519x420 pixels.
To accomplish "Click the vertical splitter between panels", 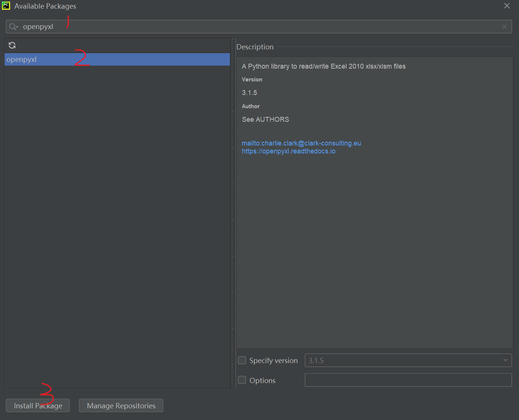I will (233, 213).
